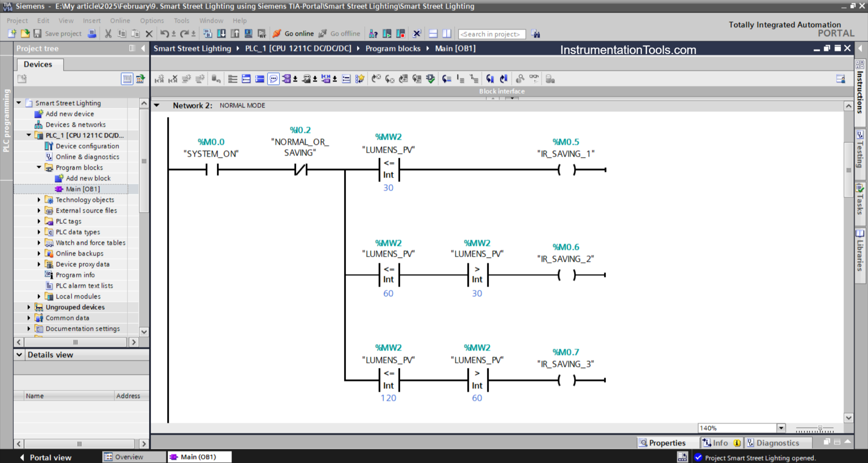Collapse Network 2 with its arrow
This screenshot has height=463, width=868.
click(x=157, y=105)
